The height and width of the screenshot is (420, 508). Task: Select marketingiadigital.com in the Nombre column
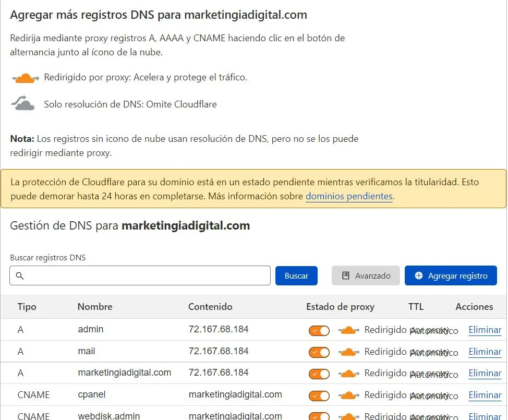point(125,373)
